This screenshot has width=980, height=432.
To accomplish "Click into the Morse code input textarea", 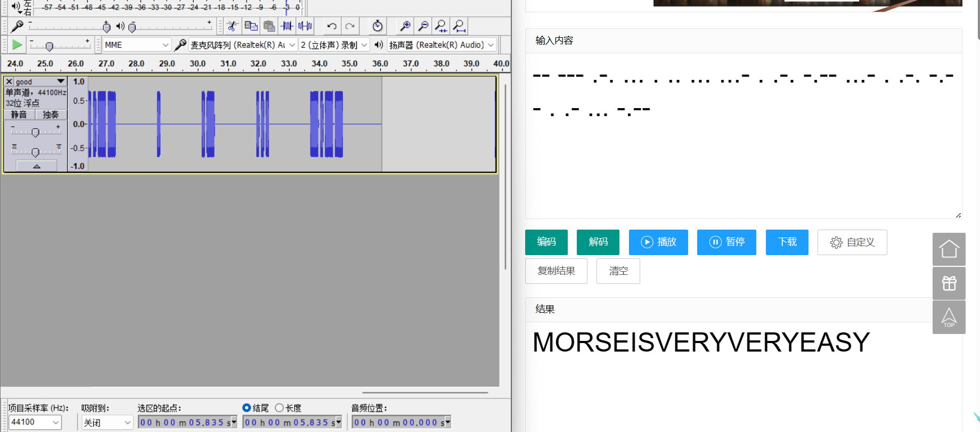I will pyautogui.click(x=744, y=136).
